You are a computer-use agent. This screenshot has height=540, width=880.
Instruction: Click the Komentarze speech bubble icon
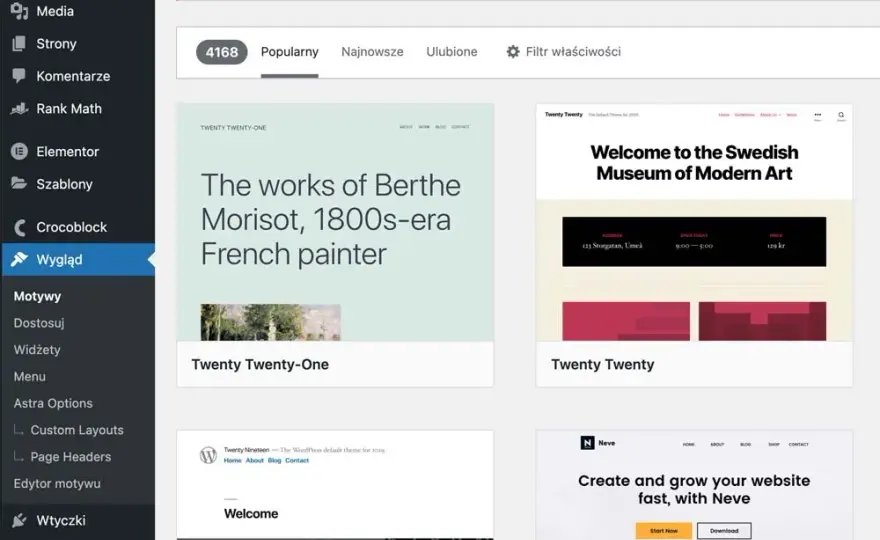[19, 75]
